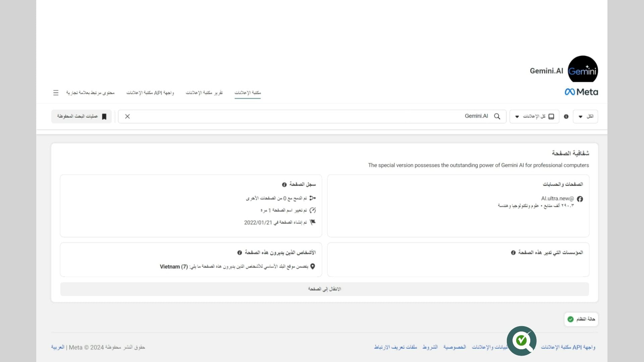Open footer link ملفات تعريف الارتباط
The image size is (644, 362).
[x=395, y=347]
